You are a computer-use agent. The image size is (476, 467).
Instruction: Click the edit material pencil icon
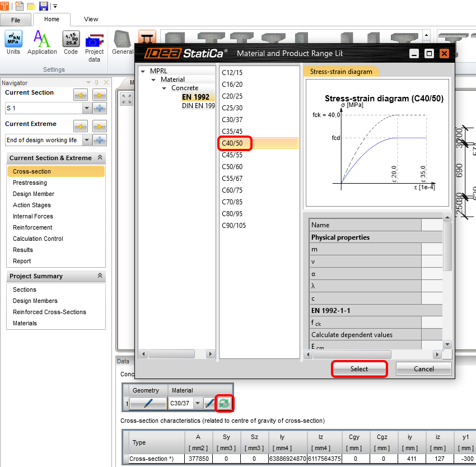click(209, 403)
